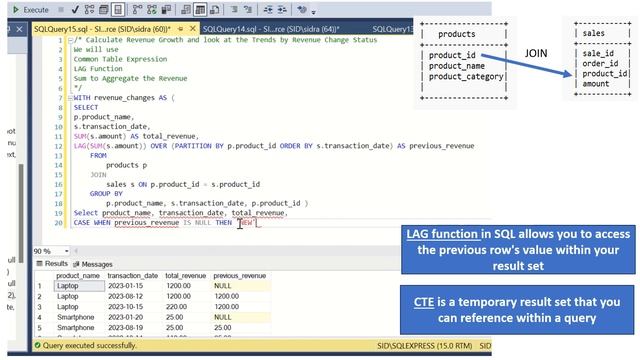The image size is (640, 360).
Task: Collapse the WITH revenue_changes block at line 7
Action: coord(71,98)
